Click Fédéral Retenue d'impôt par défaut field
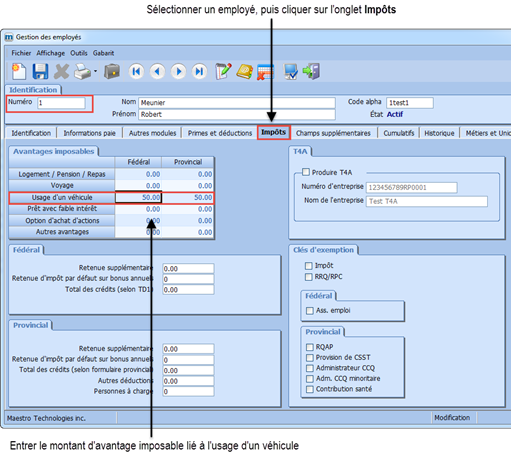 (x=188, y=279)
